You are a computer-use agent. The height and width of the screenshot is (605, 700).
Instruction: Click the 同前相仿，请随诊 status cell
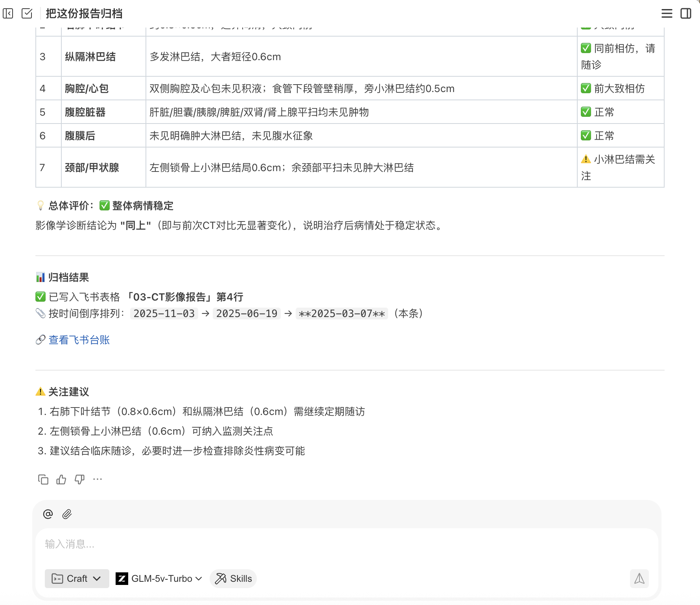point(621,57)
